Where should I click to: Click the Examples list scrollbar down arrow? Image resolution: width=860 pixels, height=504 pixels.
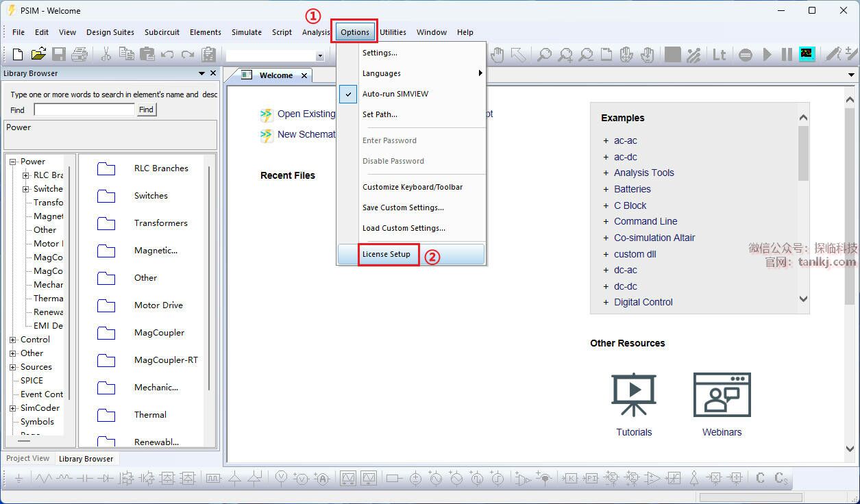point(804,299)
